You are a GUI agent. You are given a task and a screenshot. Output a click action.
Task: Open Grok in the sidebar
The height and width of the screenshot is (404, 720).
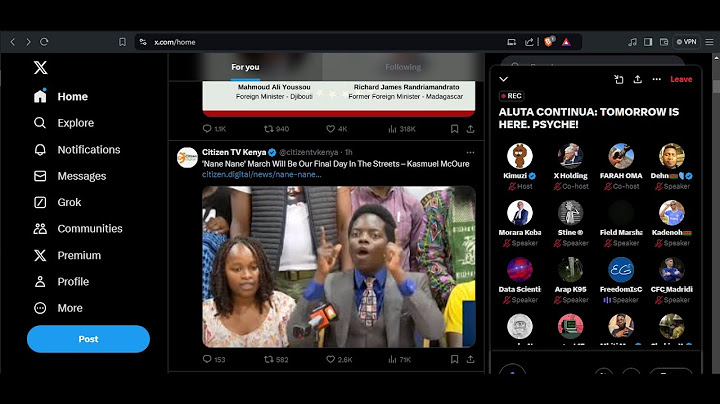click(57, 202)
